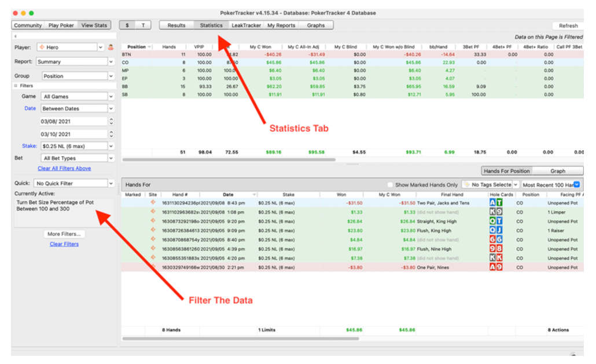The image size is (596, 364).
Task: Open the No Tags Selected dropdown
Action: point(490,185)
